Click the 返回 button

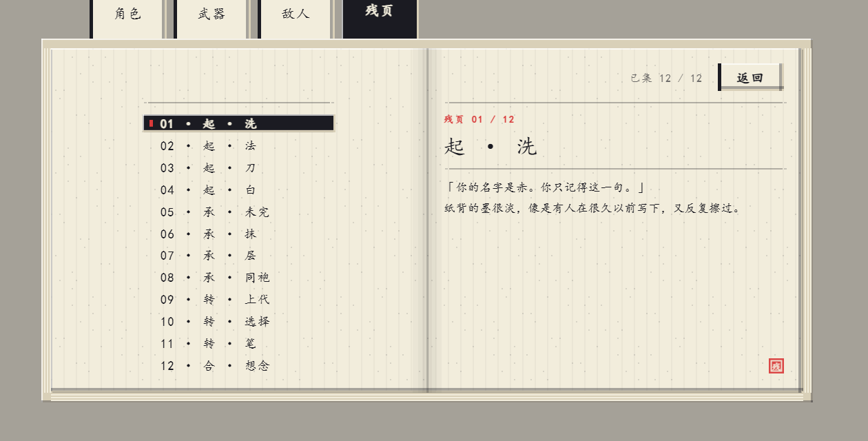[x=750, y=77]
